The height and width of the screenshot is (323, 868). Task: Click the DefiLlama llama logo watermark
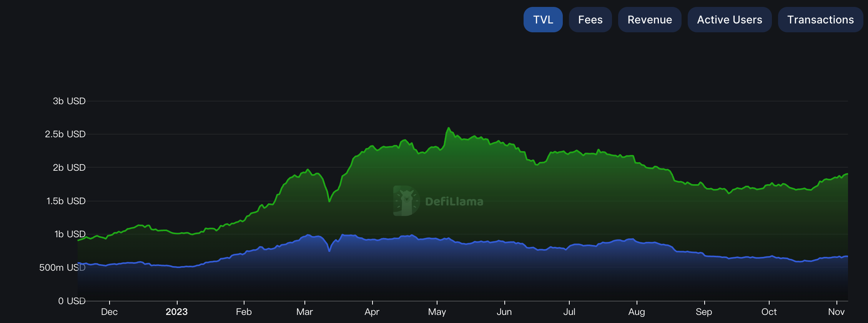click(406, 201)
